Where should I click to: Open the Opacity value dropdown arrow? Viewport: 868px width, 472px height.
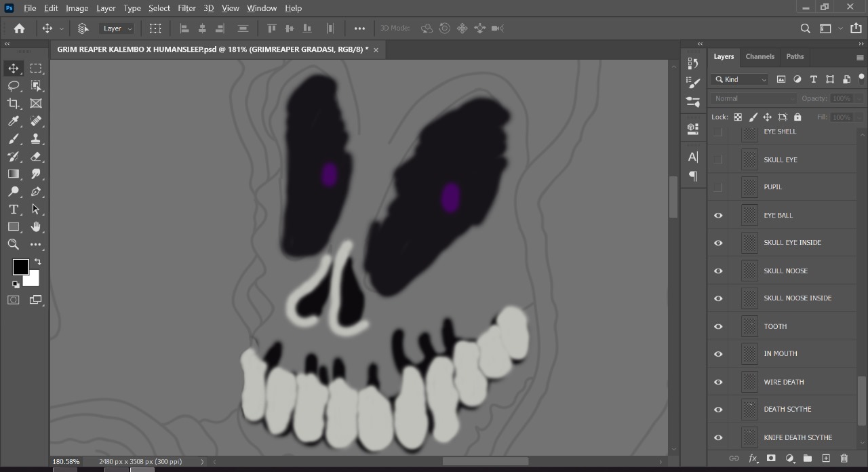859,98
